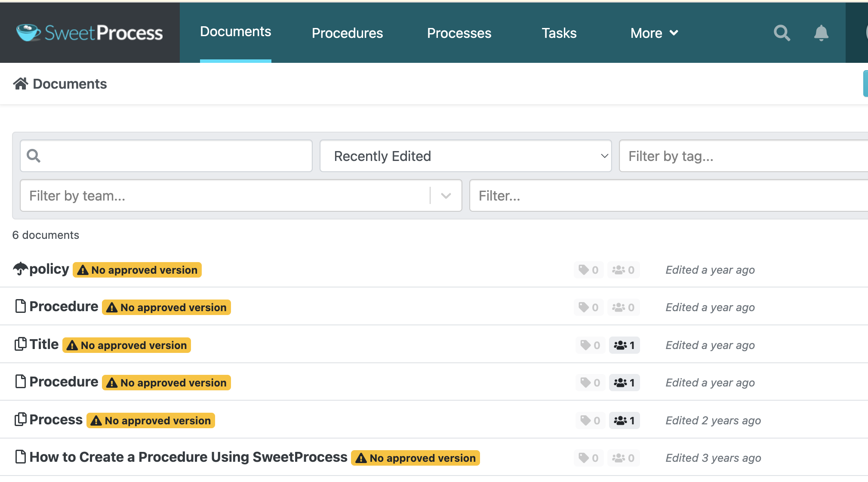
Task: Click the team count badge showing 1 on Process row
Action: click(x=625, y=420)
